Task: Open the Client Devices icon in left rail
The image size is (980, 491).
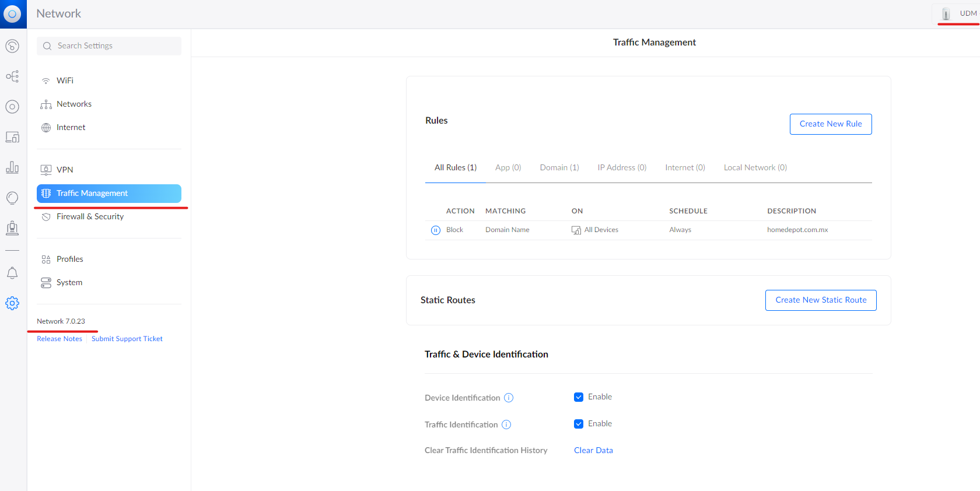Action: [x=12, y=137]
